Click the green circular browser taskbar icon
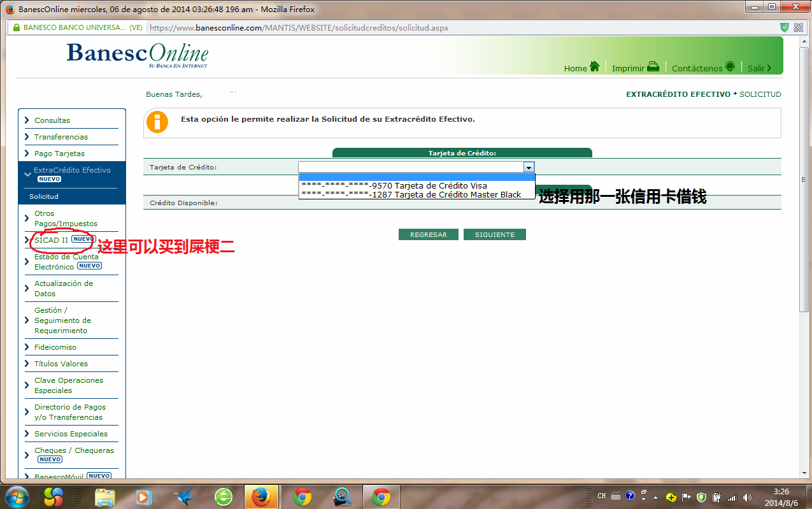The image size is (812, 509). (x=224, y=496)
